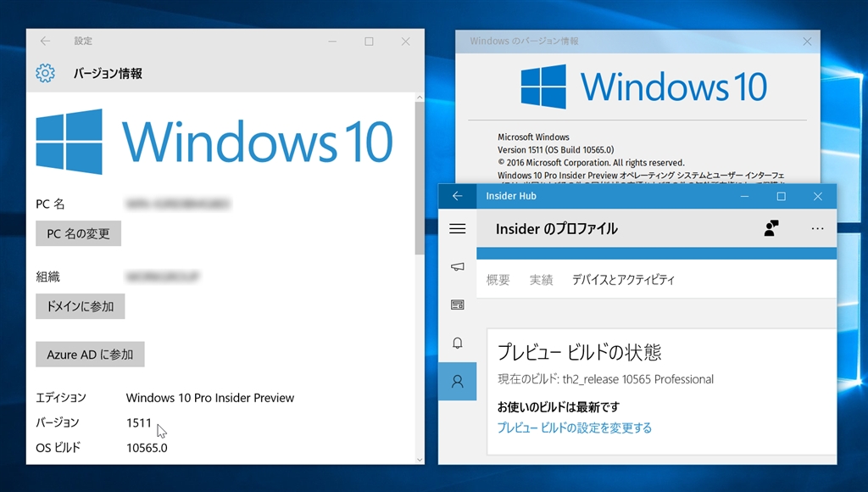Viewport: 868px width, 492px height.
Task: Click 'Microsoft Windows' text in winver dialog
Action: click(533, 137)
